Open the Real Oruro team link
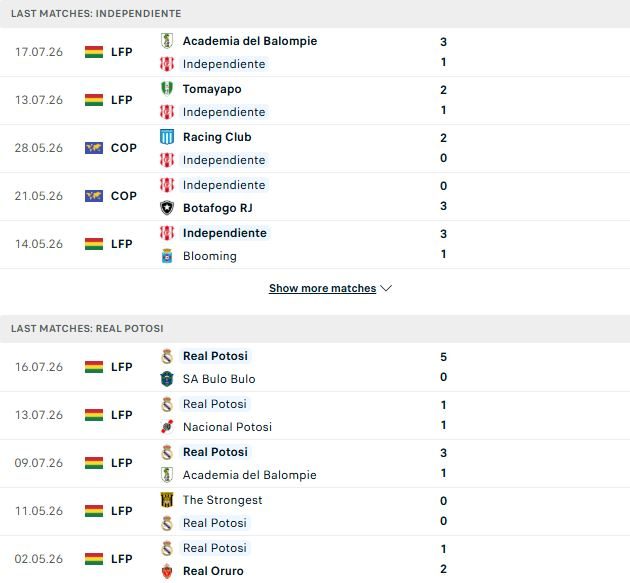This screenshot has width=630, height=583. [213, 571]
